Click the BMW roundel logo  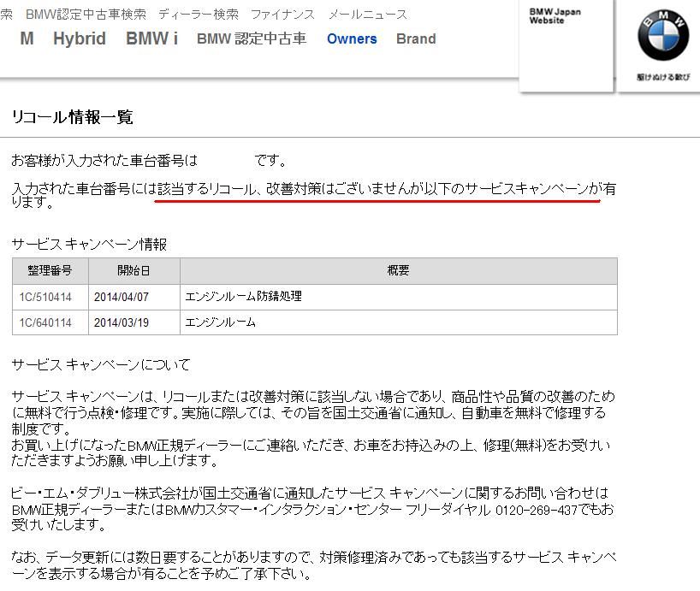[663, 35]
